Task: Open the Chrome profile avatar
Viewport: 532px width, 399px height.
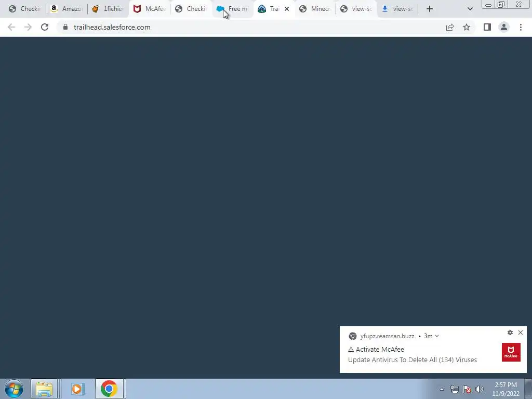Action: pos(504,27)
